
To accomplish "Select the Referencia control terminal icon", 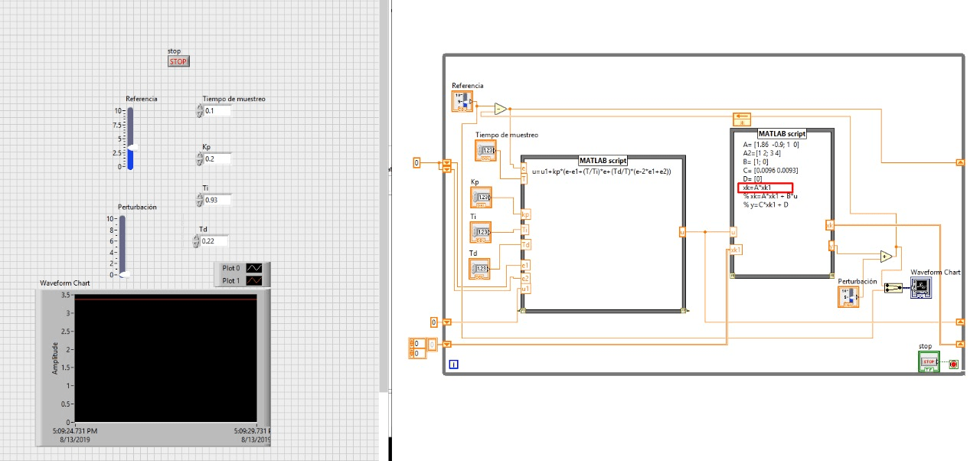I will click(x=463, y=100).
